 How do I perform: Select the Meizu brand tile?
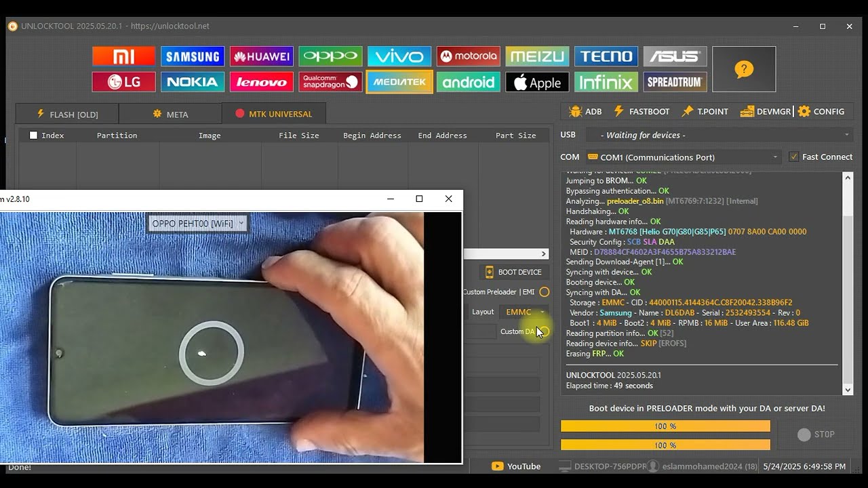pos(537,56)
